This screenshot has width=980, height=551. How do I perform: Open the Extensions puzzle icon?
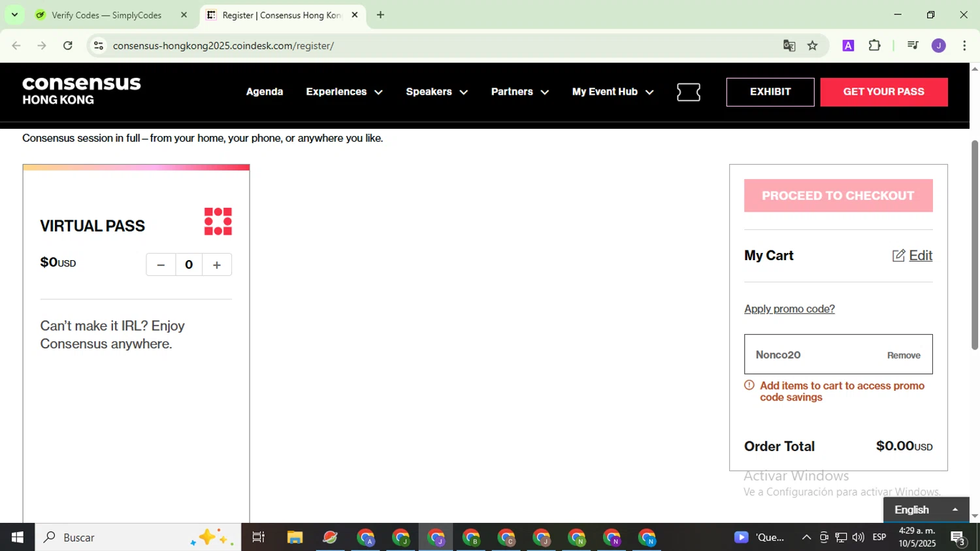pyautogui.click(x=874, y=46)
